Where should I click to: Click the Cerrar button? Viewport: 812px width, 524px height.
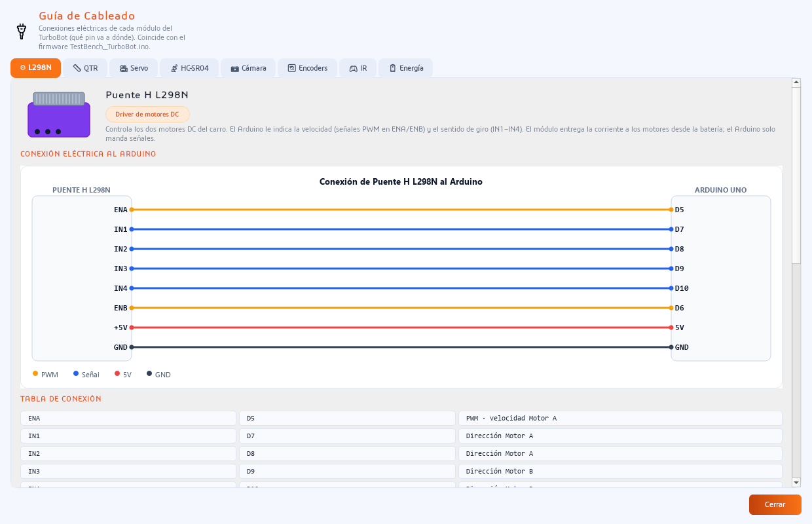(x=775, y=504)
